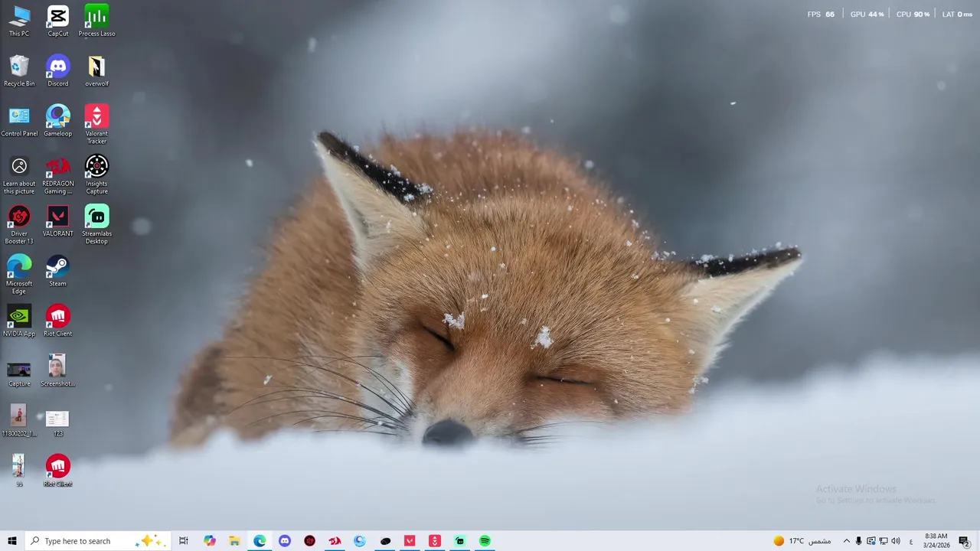The image size is (980, 551).
Task: Click the GPU 44% overlay readout
Action: [867, 15]
